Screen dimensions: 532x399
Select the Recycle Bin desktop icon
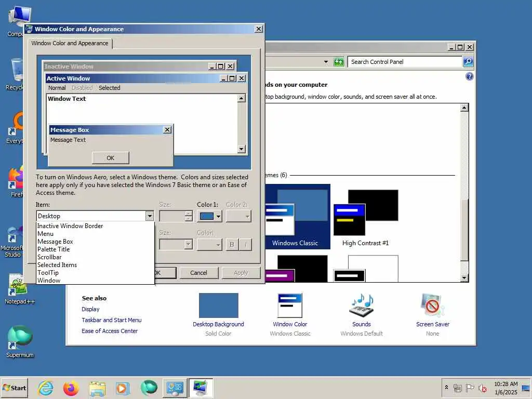click(x=15, y=74)
